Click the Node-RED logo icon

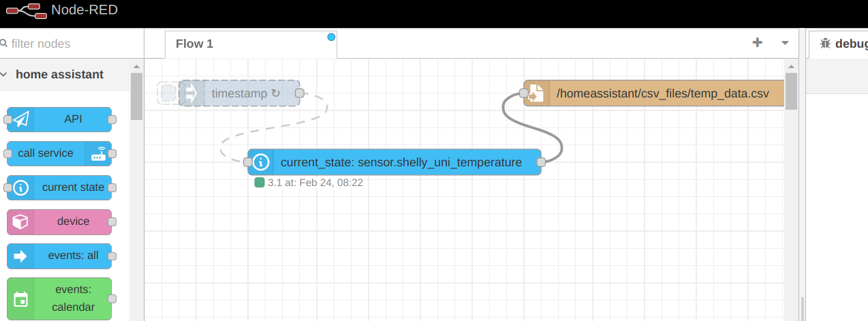(22, 10)
